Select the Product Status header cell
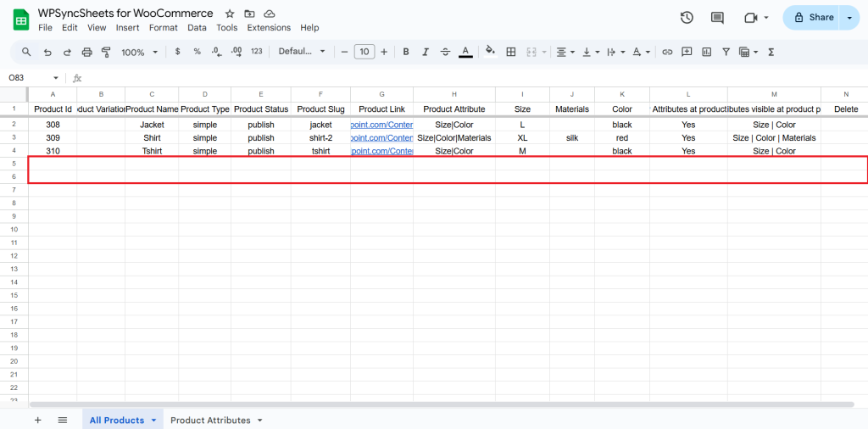Screen dimensions: 868x429 click(261, 109)
